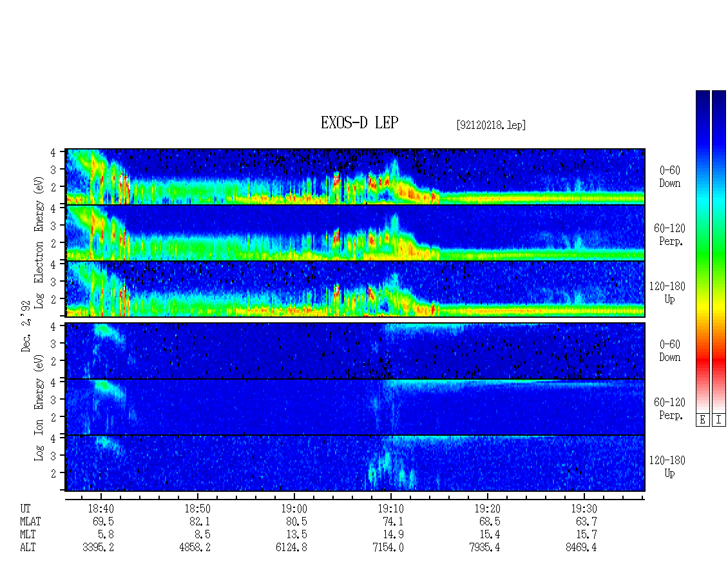Click the Log Electron Energy (eV) axis label

[x=39, y=242]
